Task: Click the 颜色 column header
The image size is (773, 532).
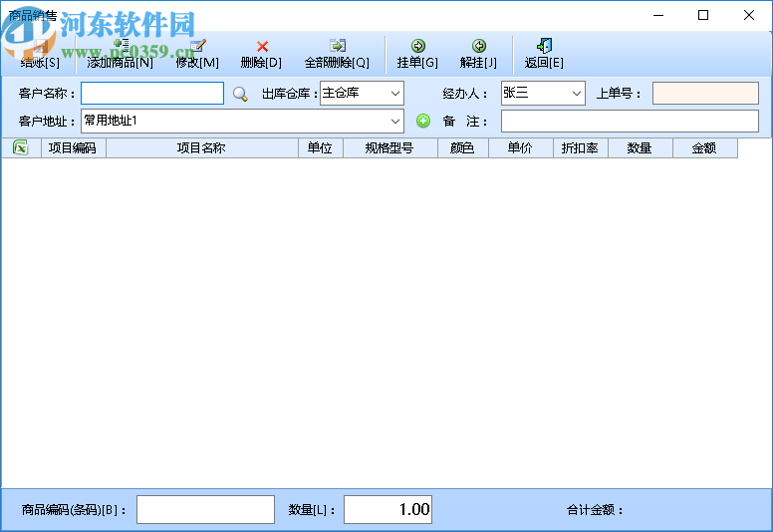Action: 463,147
